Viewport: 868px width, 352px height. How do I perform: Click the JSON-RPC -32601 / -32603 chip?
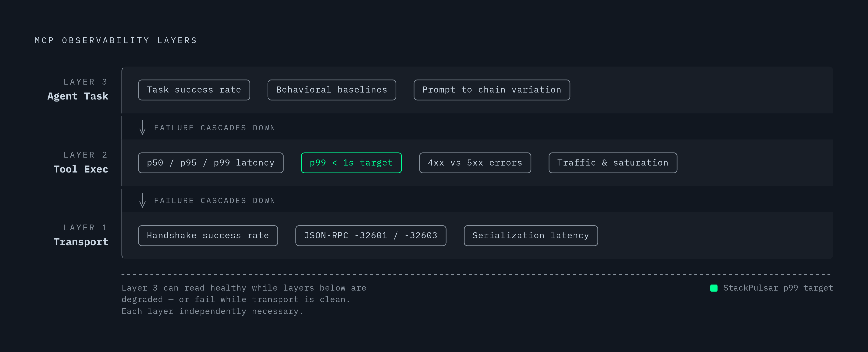(x=371, y=235)
